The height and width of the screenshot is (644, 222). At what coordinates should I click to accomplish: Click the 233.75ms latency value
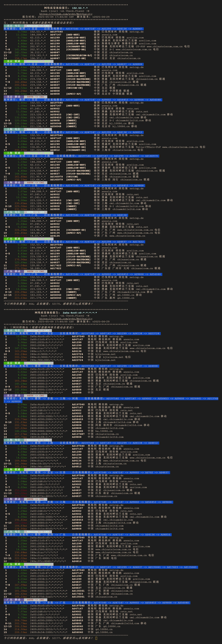click(x=21, y=419)
